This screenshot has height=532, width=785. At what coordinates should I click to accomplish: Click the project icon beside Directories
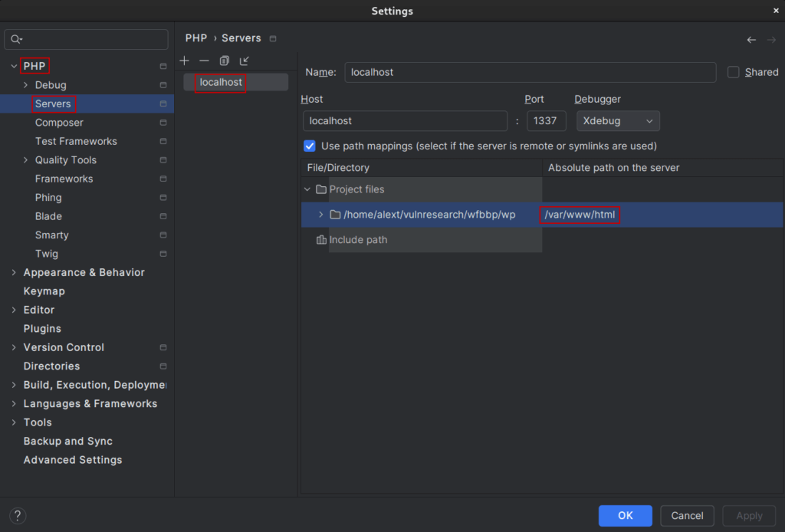click(x=163, y=366)
